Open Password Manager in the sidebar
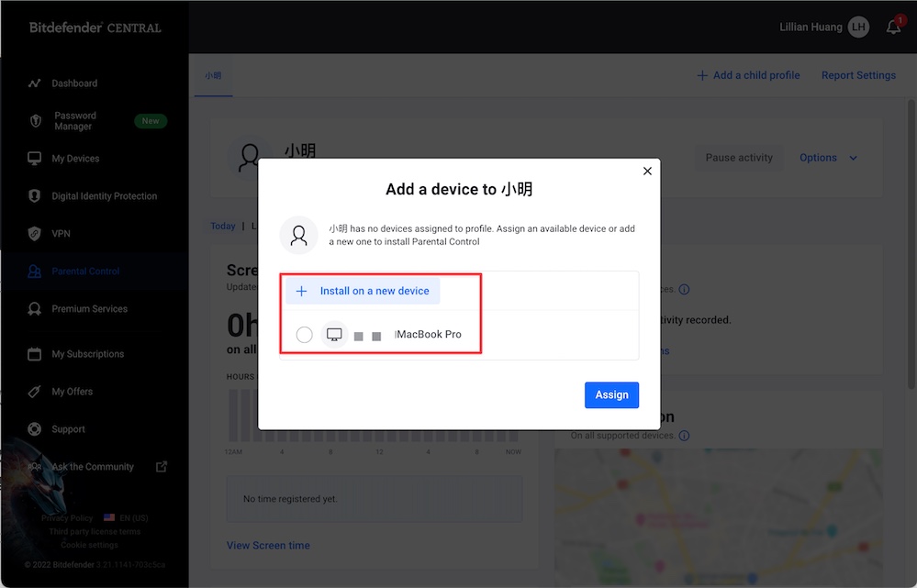 click(x=75, y=121)
